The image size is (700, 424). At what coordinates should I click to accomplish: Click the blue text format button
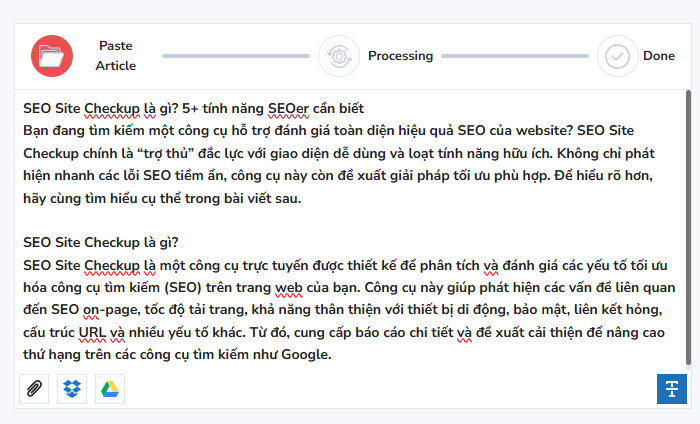[x=671, y=389]
